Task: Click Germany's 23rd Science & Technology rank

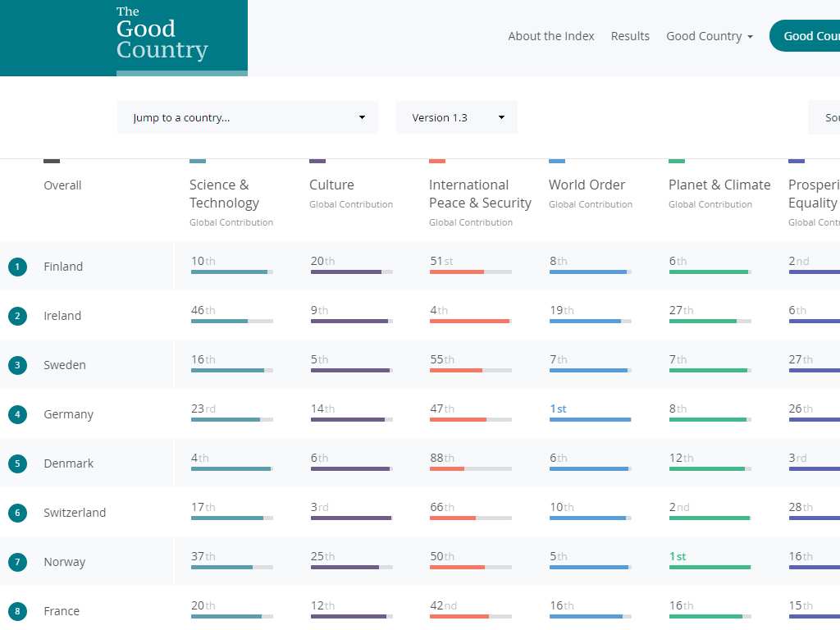Action: click(x=203, y=409)
